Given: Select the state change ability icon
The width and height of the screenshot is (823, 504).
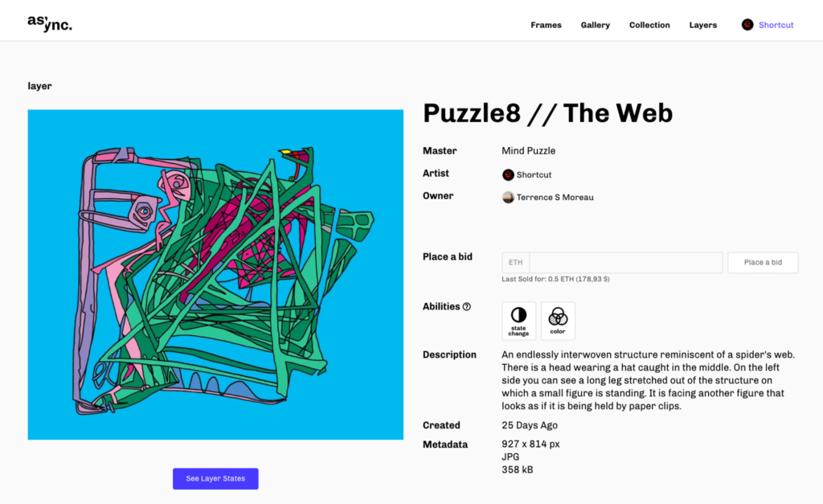Looking at the screenshot, I should (518, 321).
